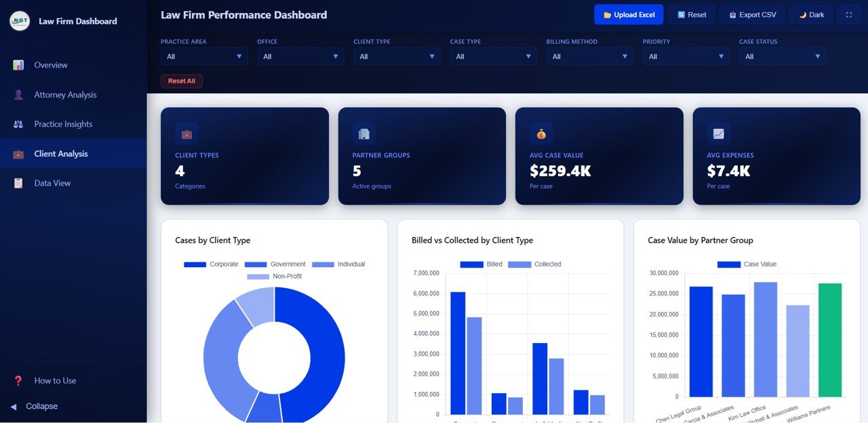Viewport: 868px width, 423px height.
Task: Click the money bag icon on Avg Case Value
Action: tap(540, 134)
